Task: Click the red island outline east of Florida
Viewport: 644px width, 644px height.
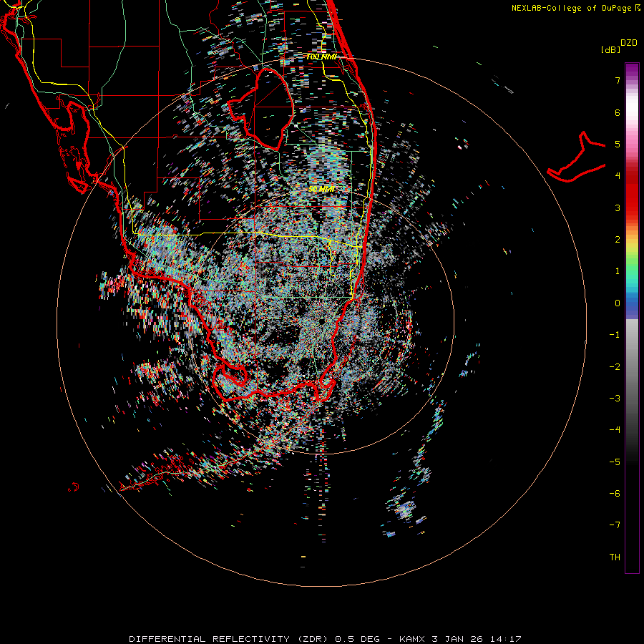Action: click(577, 158)
